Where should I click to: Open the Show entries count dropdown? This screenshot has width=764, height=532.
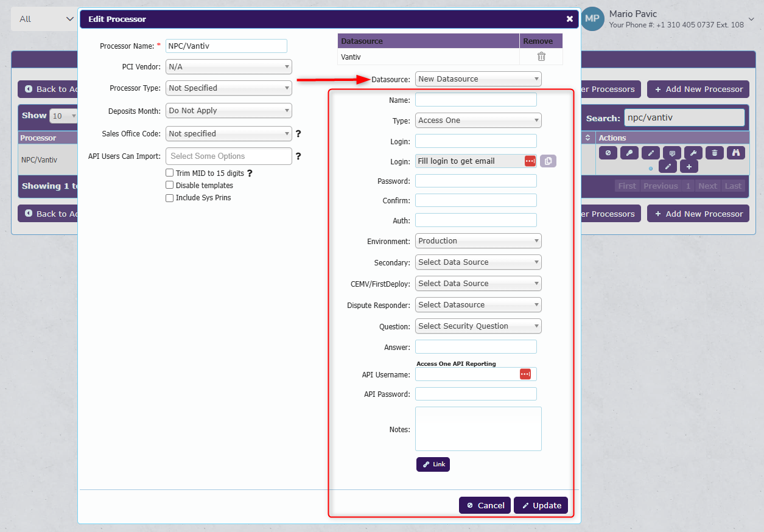click(65, 116)
